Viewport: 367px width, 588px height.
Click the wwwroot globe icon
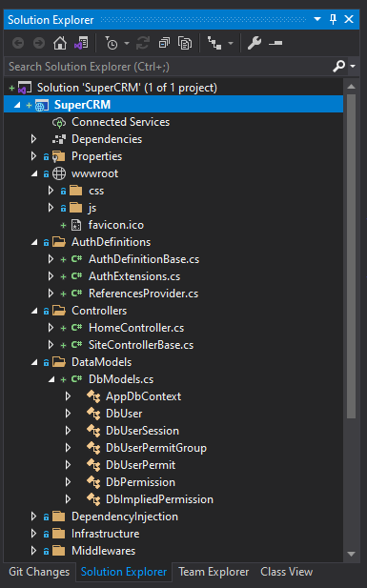click(x=59, y=173)
